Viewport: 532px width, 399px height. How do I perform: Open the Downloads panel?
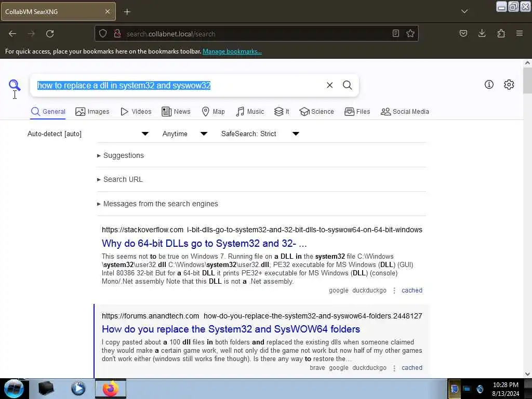point(482,33)
